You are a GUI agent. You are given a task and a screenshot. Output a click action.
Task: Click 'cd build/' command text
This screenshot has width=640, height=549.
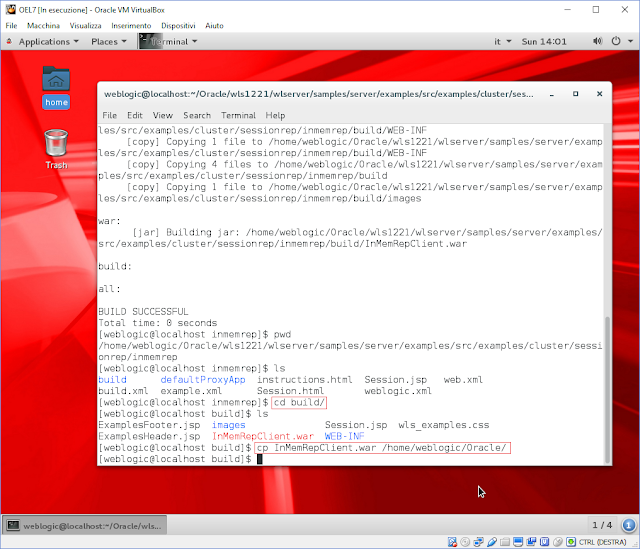[x=299, y=402]
